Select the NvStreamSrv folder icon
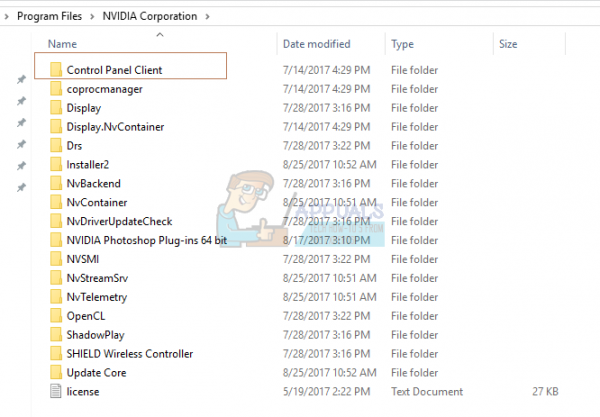This screenshot has height=417, width=600. coord(56,278)
